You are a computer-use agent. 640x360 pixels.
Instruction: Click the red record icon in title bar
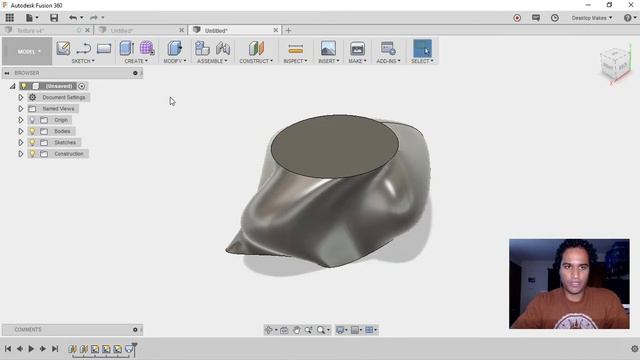point(517,18)
